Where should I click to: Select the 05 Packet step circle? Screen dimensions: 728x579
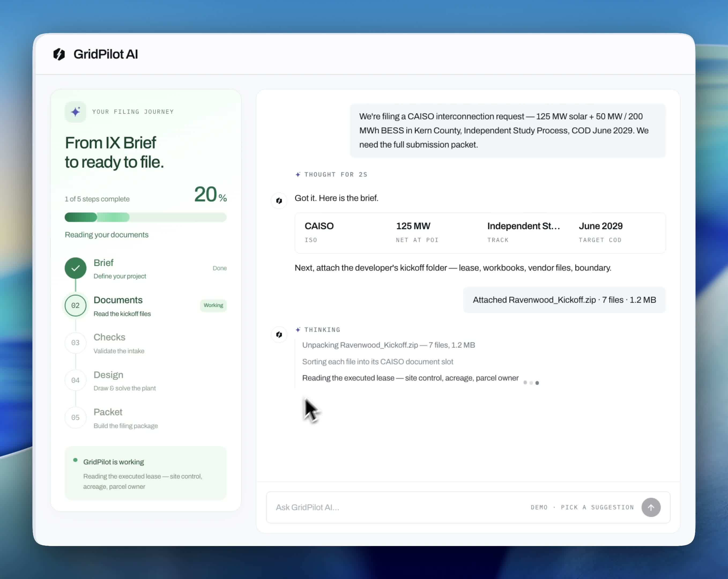coord(75,418)
